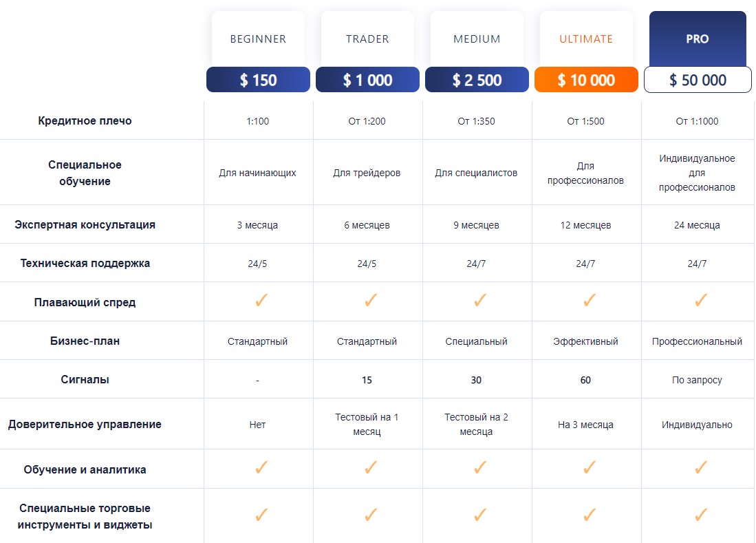
Task: Click the Floating spread checkmark under BEGINNER
Action: coord(261,301)
